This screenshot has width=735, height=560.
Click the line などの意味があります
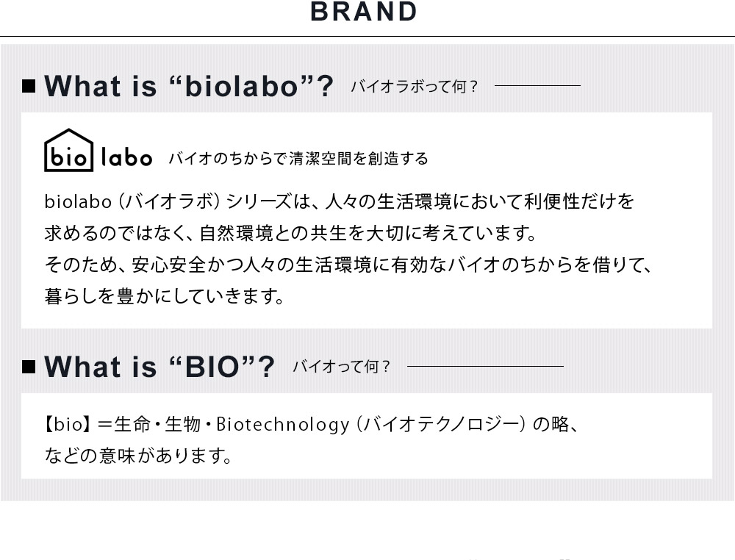(138, 456)
